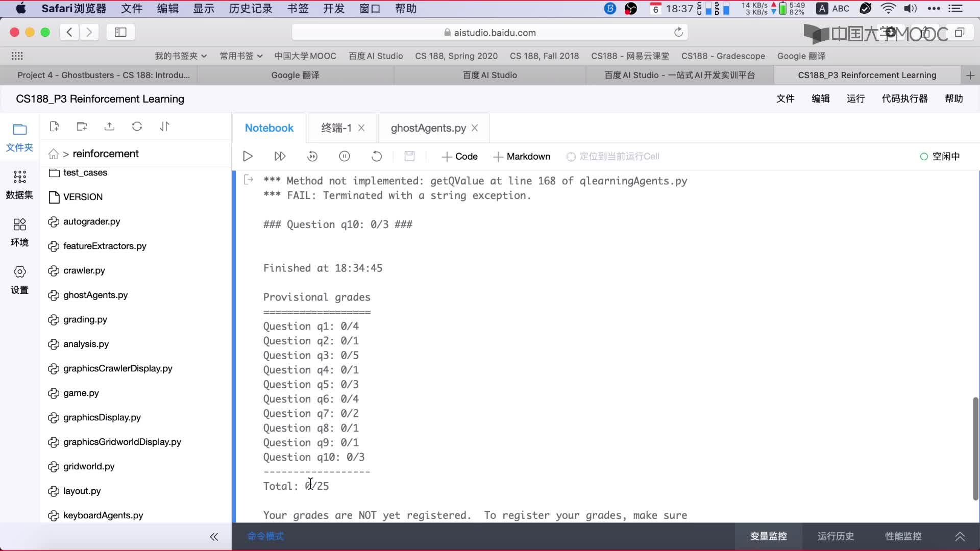Click the restart-and-run kernel icon
The width and height of the screenshot is (980, 551).
point(312,156)
